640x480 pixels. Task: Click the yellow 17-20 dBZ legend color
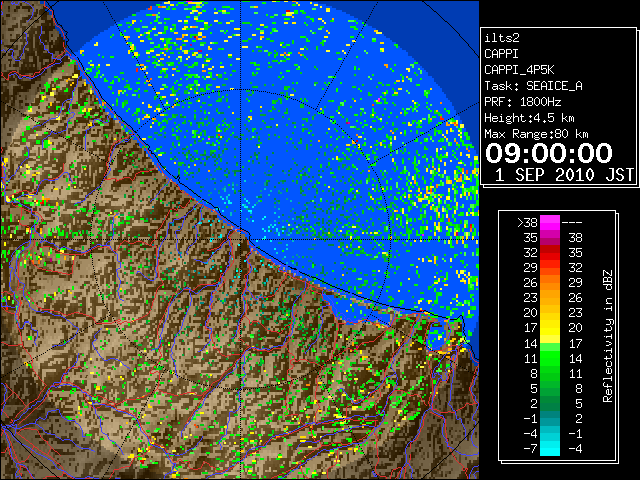pyautogui.click(x=550, y=328)
